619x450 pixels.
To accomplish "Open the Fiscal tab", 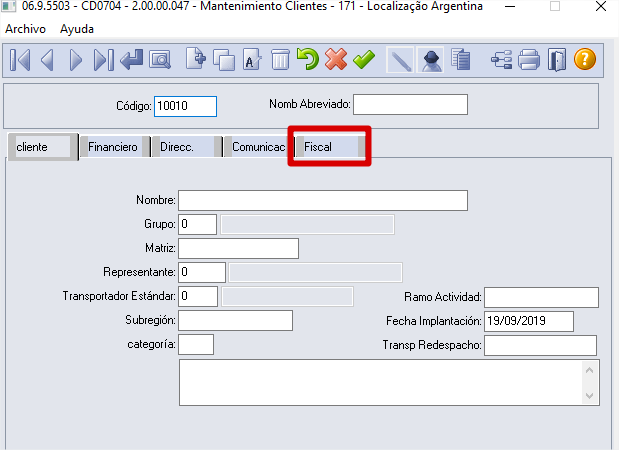I will click(x=331, y=147).
